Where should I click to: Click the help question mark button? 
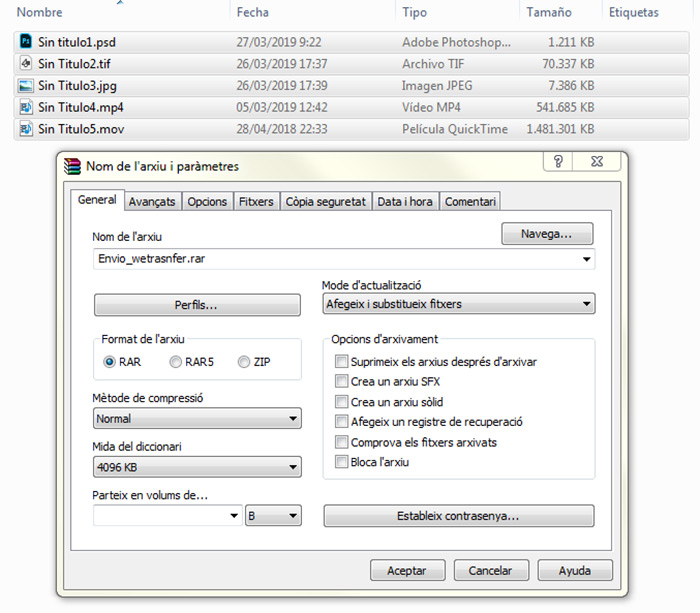tap(558, 162)
